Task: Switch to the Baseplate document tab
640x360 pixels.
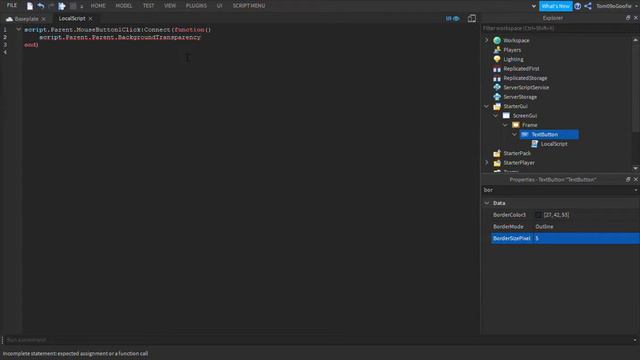Action: point(26,19)
